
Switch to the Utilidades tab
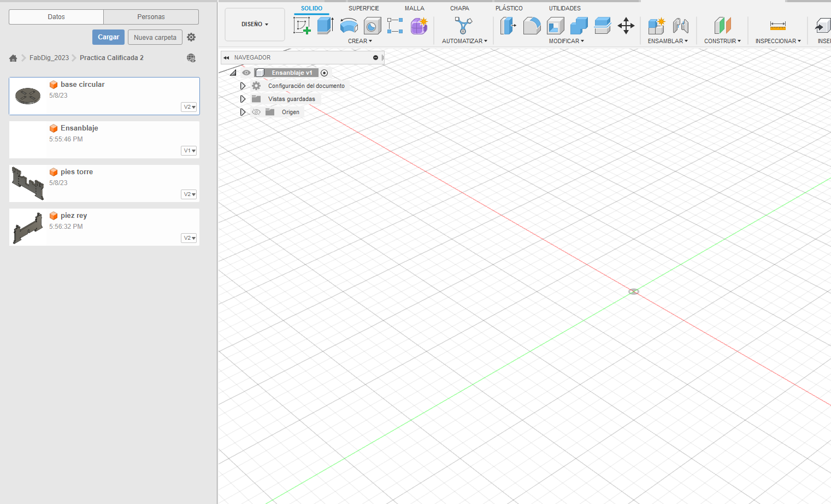click(x=565, y=8)
